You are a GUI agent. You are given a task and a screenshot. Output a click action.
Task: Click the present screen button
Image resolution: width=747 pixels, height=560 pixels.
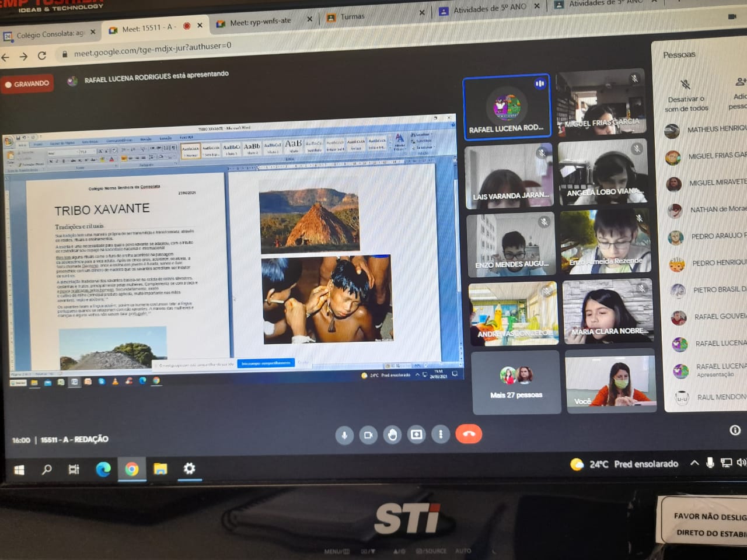(x=417, y=435)
